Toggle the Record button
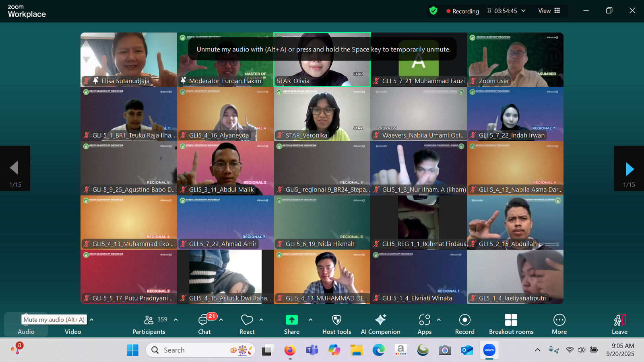The image size is (644, 362). (x=464, y=320)
